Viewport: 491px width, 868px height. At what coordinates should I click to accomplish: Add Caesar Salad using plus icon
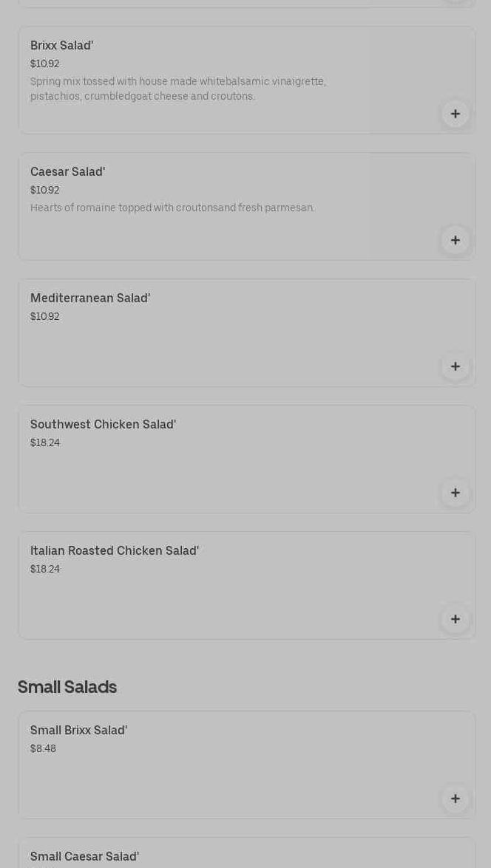click(456, 240)
